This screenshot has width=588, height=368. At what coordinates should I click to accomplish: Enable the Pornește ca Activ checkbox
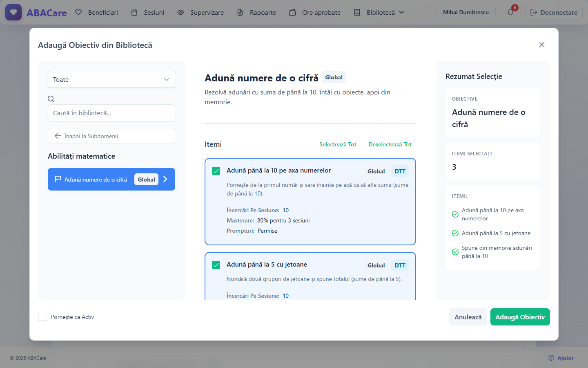pyautogui.click(x=42, y=317)
